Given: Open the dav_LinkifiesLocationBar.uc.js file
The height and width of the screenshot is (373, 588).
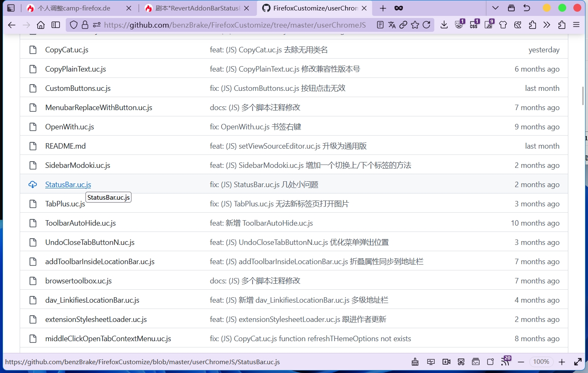Looking at the screenshot, I should [x=92, y=300].
